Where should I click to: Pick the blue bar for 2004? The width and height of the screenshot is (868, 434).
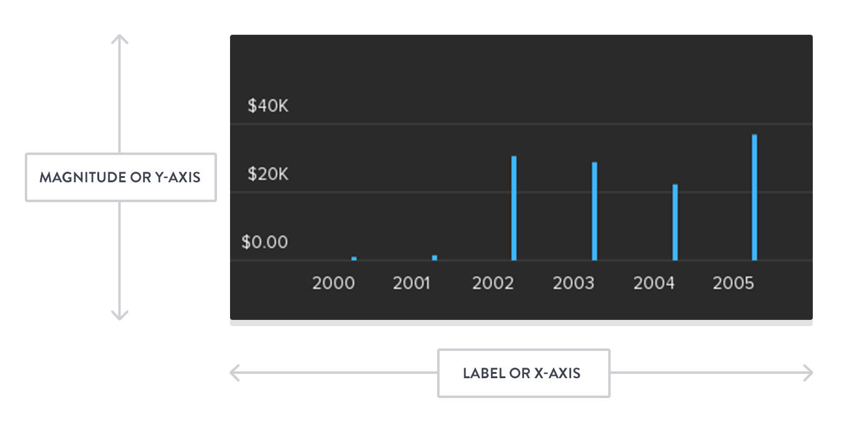[x=675, y=223]
